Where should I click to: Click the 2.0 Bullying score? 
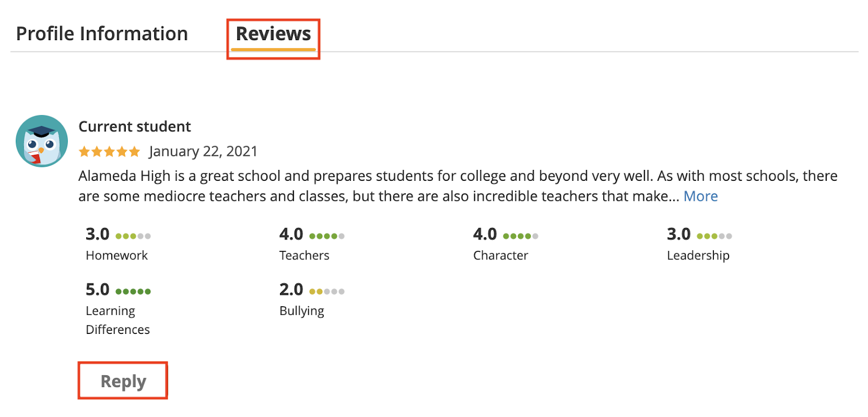point(291,289)
